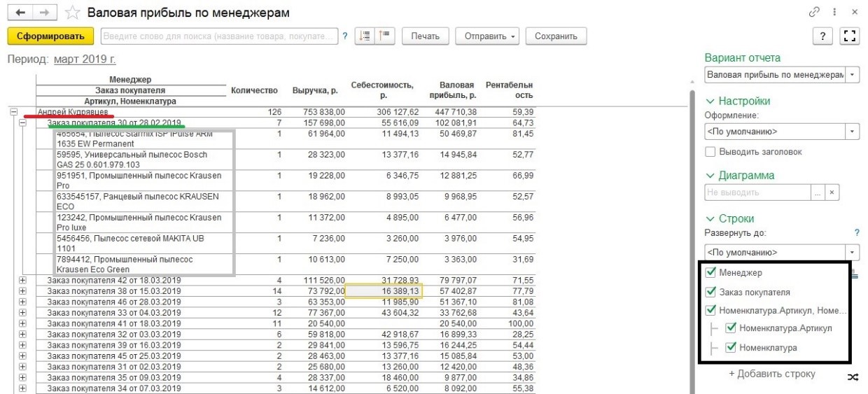
Task: Clear the Диаграмма field with x button
Action: click(831, 192)
